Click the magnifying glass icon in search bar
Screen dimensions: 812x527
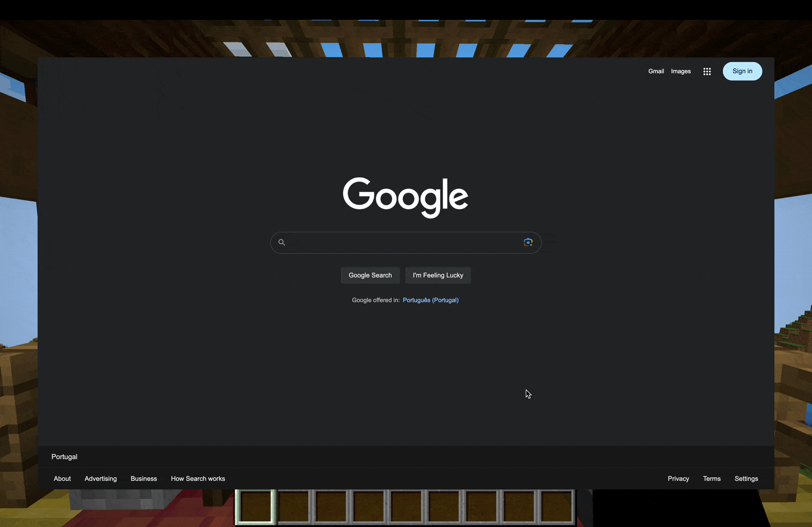[281, 243]
